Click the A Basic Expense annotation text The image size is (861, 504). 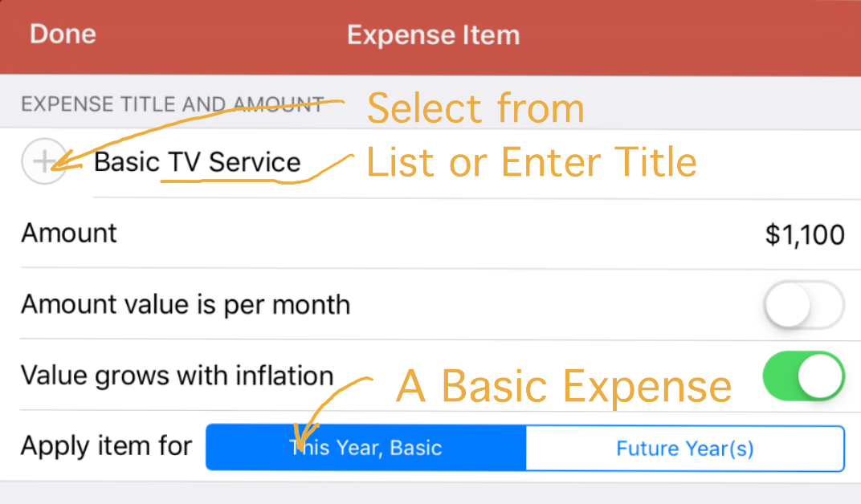(x=564, y=387)
